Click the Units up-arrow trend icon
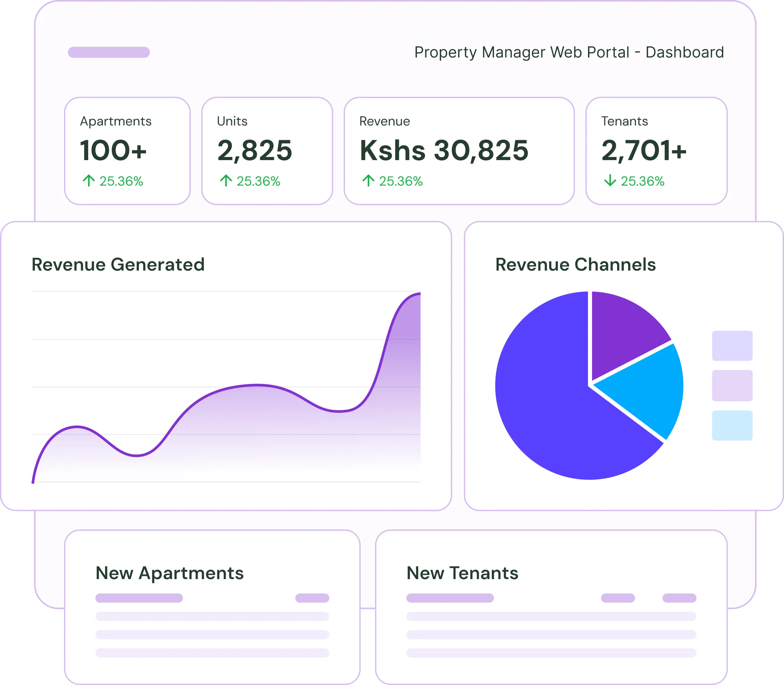Viewport: 784px width, 685px height. click(x=226, y=180)
